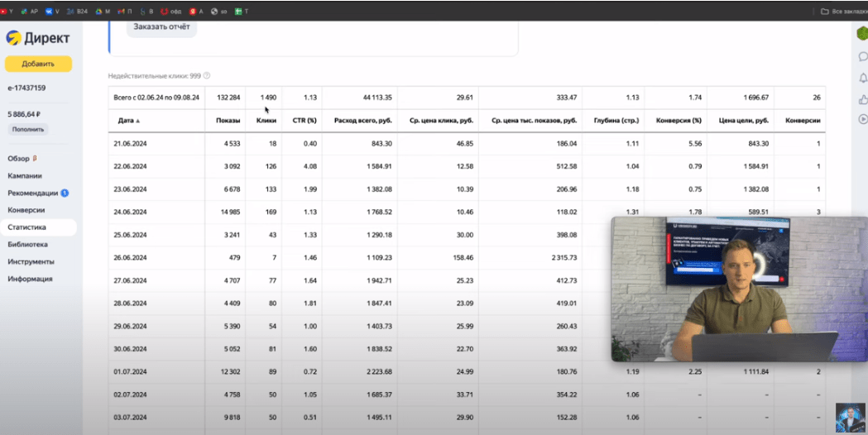Sort by the Показы column header
868x435 pixels.
228,121
